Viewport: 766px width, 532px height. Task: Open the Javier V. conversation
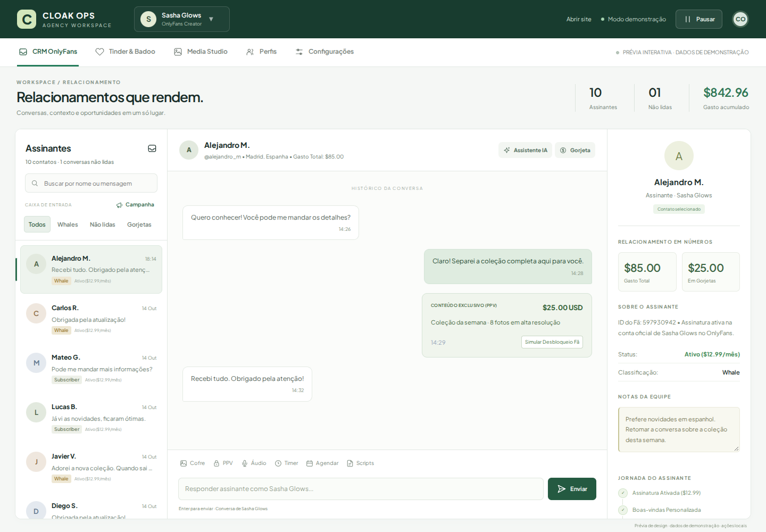[91, 467]
